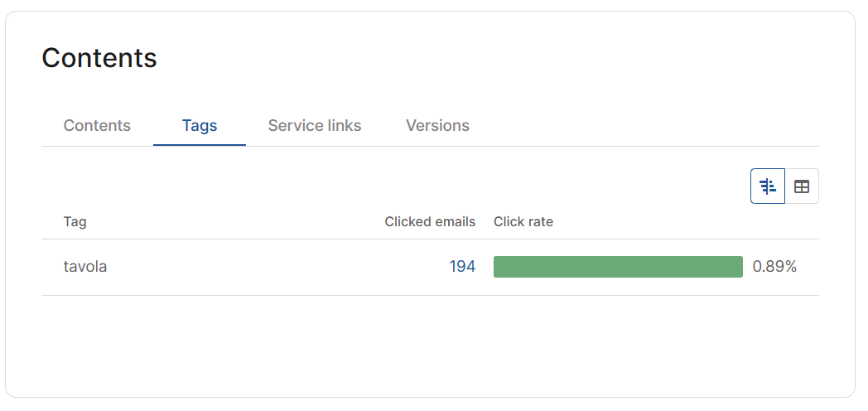The image size is (868, 411).
Task: Sort by the Click rate column header
Action: 523,222
